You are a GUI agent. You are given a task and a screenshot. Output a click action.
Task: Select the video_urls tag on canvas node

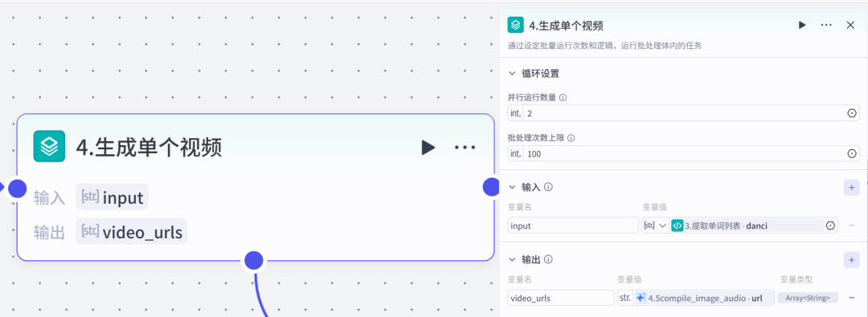pos(132,232)
